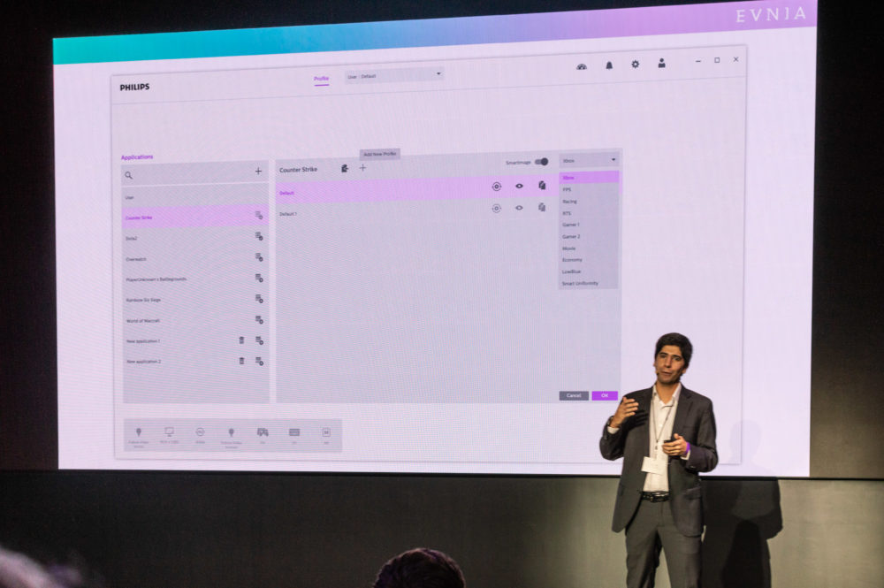
Task: Select PlayerUnknown's Battlegrounds in applications list
Action: [x=195, y=279]
